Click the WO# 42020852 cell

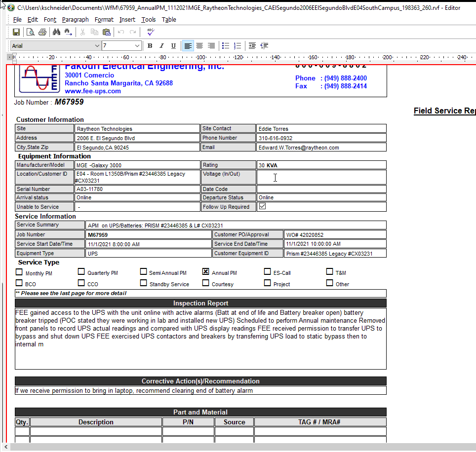(x=335, y=235)
